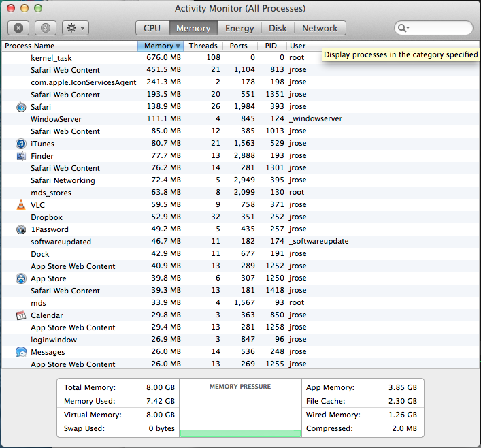Select the Safari Networking row
The image size is (481, 448).
pos(240,180)
